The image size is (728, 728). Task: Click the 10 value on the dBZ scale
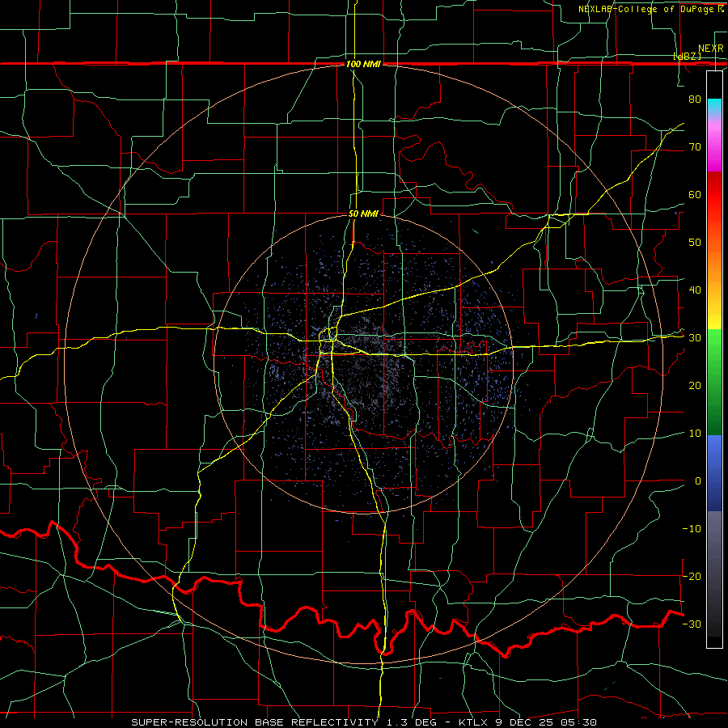tap(695, 434)
